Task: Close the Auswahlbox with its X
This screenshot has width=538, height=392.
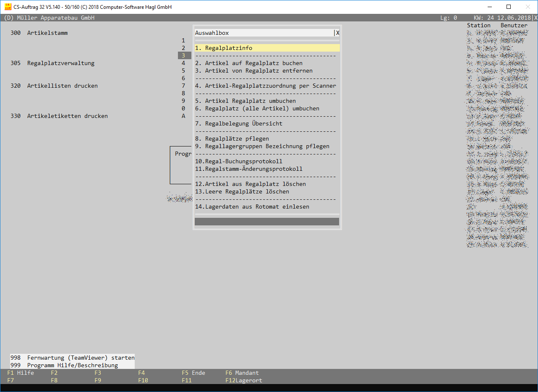Action: tap(337, 33)
